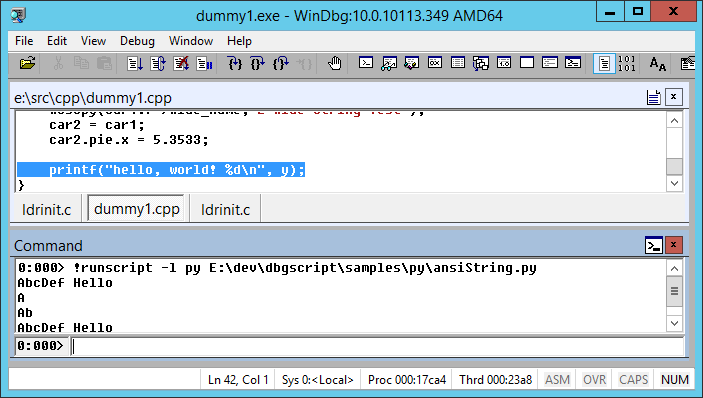Open the Disassembly window toolbar icon

504,63
